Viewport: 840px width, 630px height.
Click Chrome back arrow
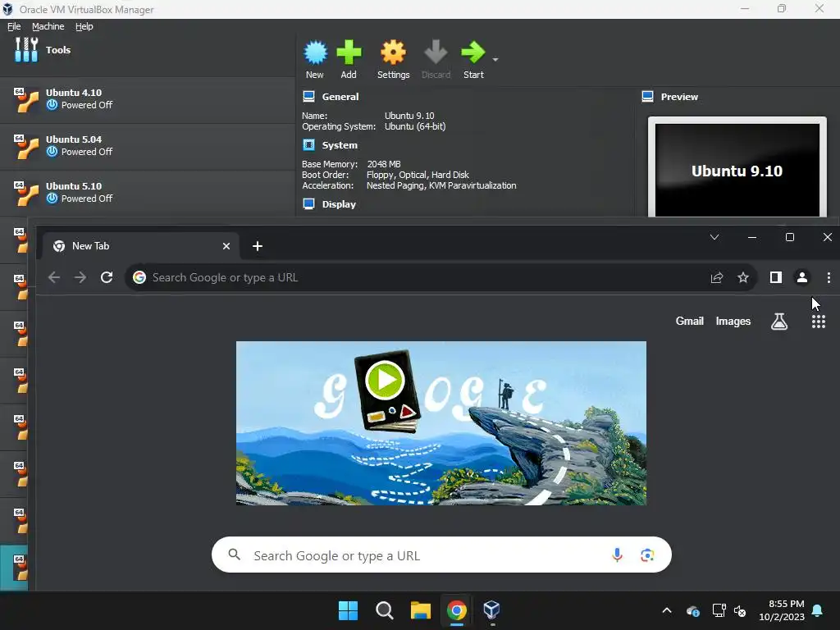pos(54,277)
